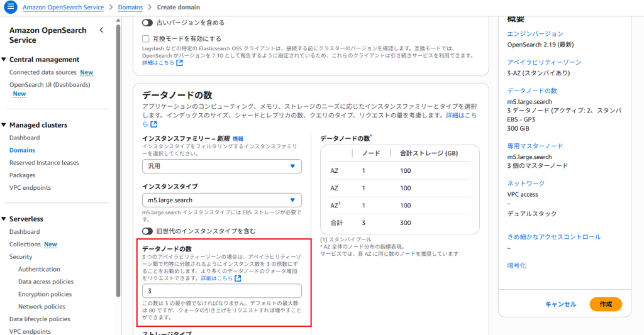Open Network policies
The width and height of the screenshot is (644, 335).
tap(42, 307)
